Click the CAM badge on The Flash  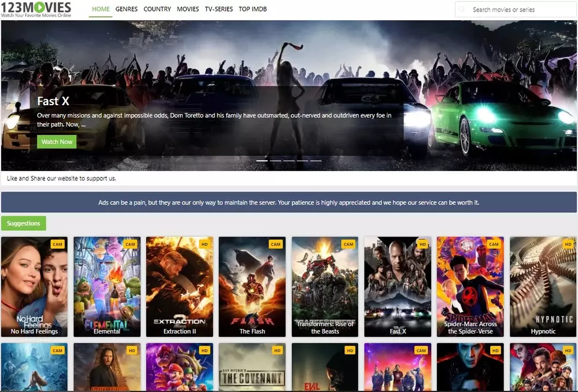coord(276,244)
